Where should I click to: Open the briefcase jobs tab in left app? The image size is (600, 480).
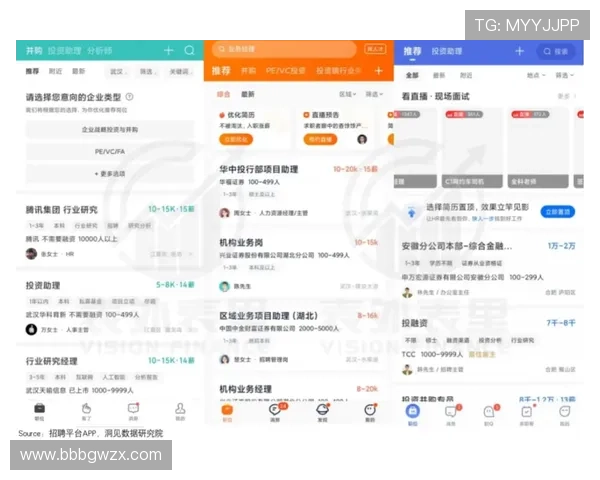pyautogui.click(x=39, y=408)
